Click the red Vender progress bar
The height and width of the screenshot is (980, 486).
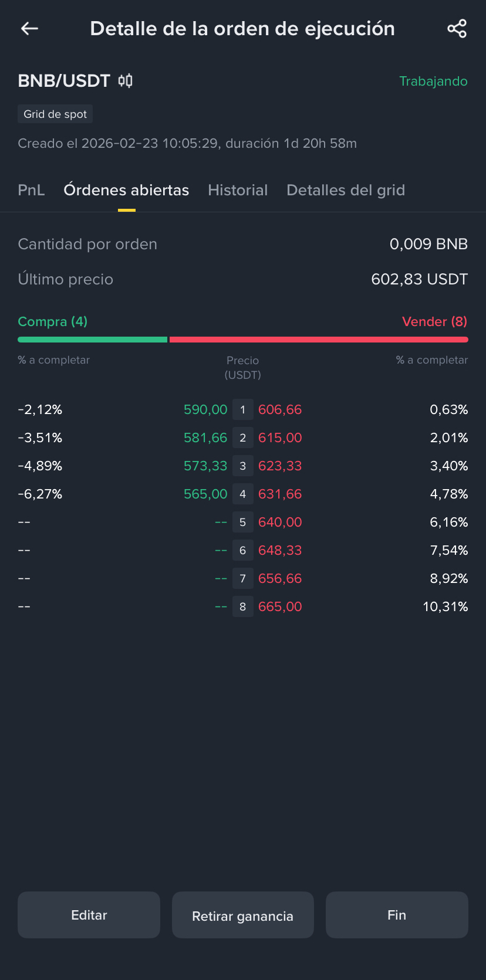tap(319, 340)
